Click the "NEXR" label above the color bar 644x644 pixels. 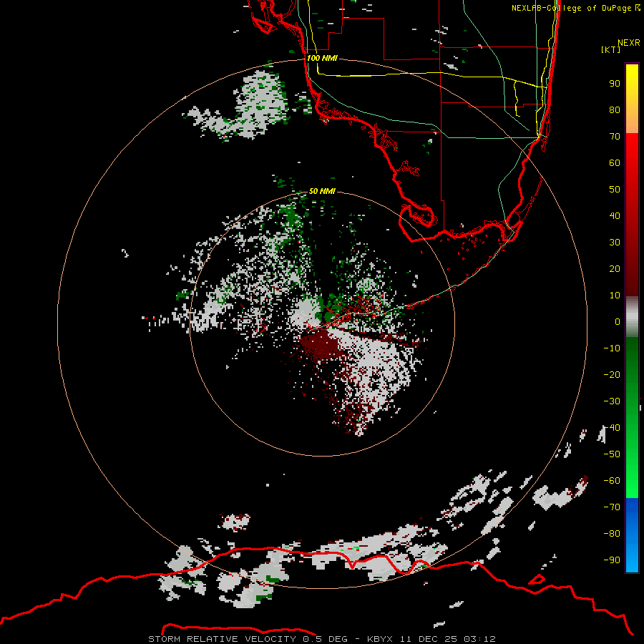pyautogui.click(x=629, y=43)
